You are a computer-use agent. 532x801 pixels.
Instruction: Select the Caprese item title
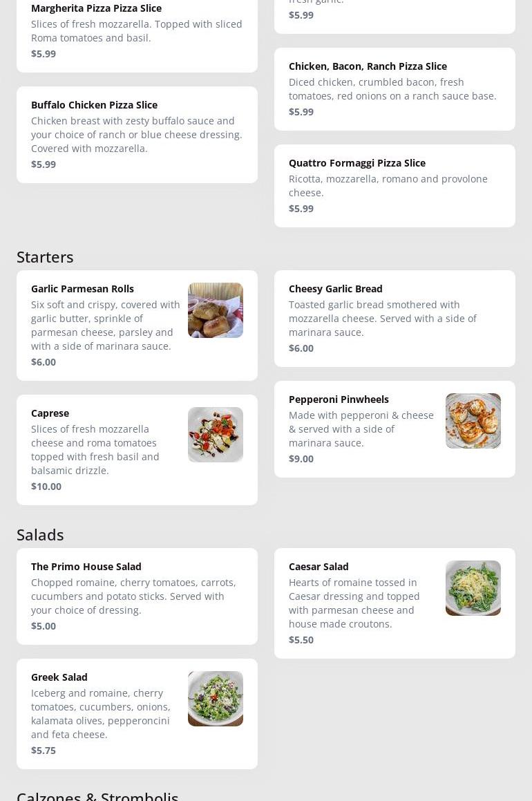coord(50,413)
